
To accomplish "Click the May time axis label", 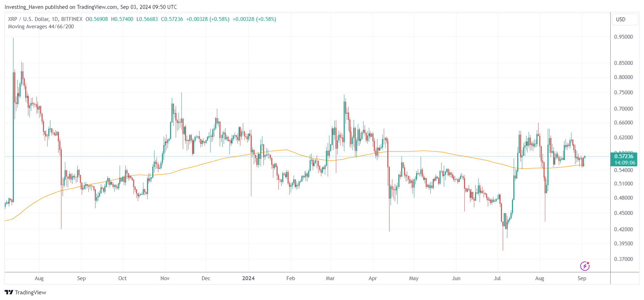I will point(414,278).
